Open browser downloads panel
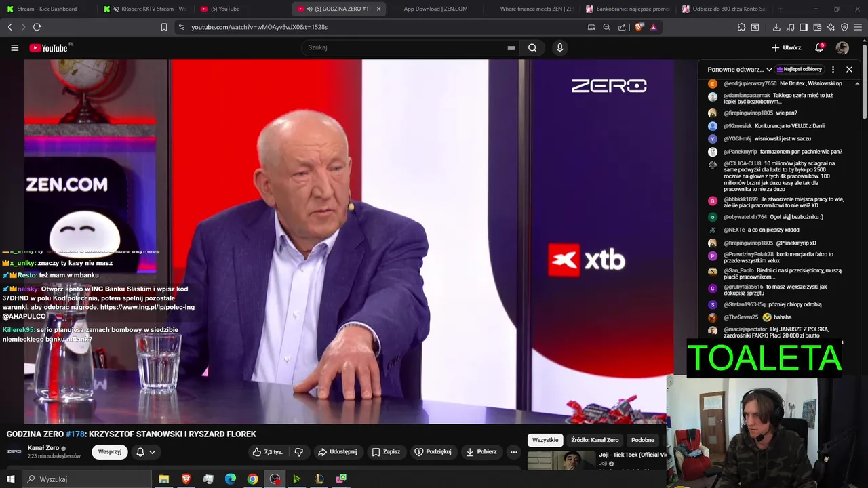This screenshot has height=488, width=868. [776, 27]
